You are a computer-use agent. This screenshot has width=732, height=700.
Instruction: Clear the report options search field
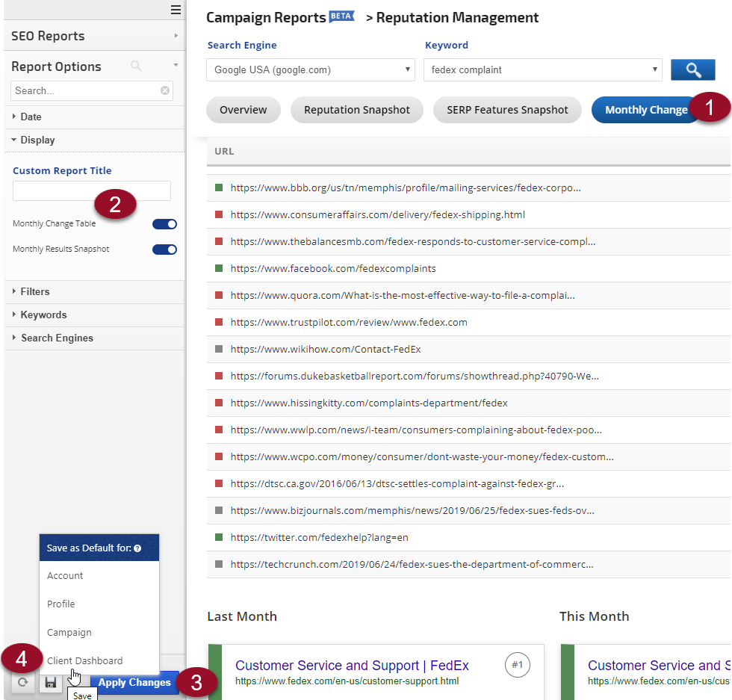pyautogui.click(x=165, y=90)
